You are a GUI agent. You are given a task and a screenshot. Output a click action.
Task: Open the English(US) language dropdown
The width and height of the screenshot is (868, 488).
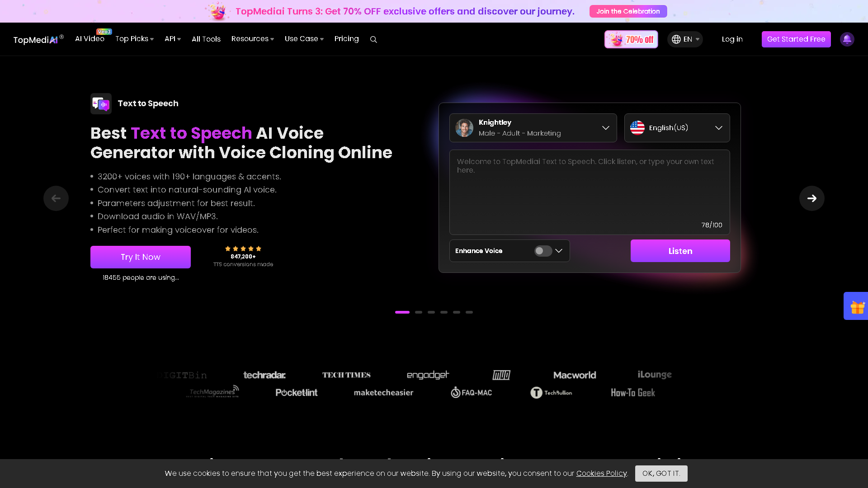coord(677,128)
